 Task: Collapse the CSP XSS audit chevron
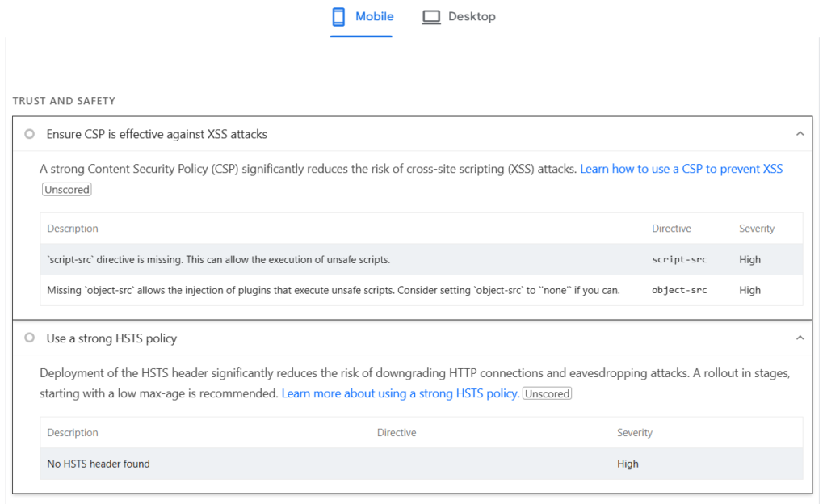pos(800,134)
